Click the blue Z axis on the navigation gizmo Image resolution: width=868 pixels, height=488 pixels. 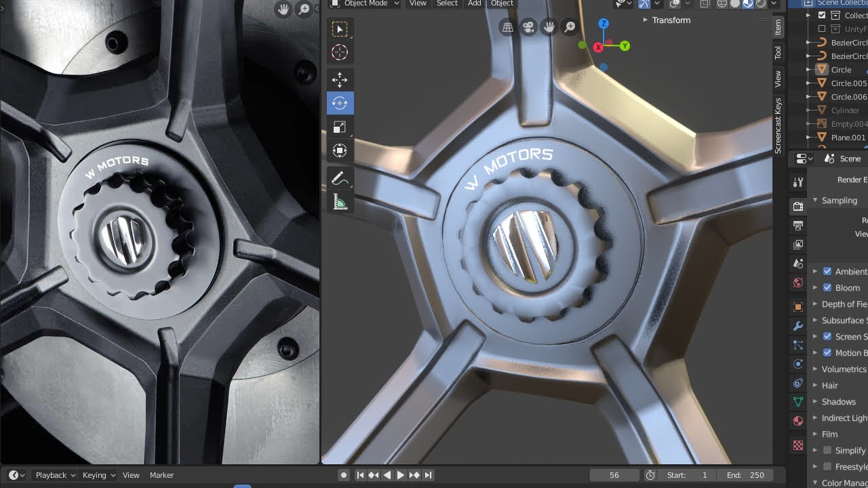click(x=604, y=24)
